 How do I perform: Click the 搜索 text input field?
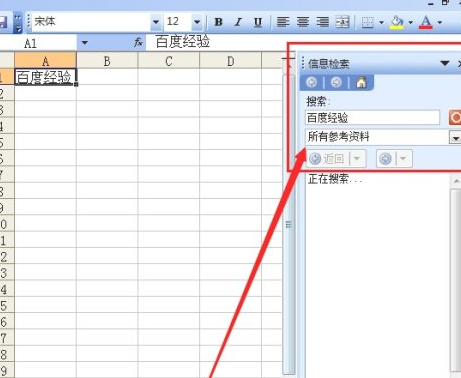coord(372,118)
